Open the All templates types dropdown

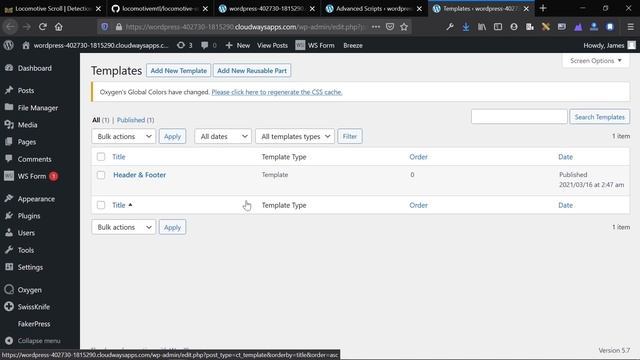(x=295, y=136)
